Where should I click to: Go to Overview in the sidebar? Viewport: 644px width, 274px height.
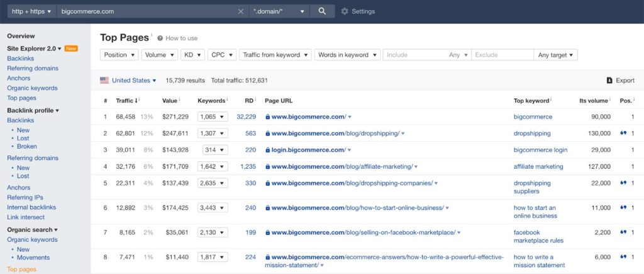point(21,36)
